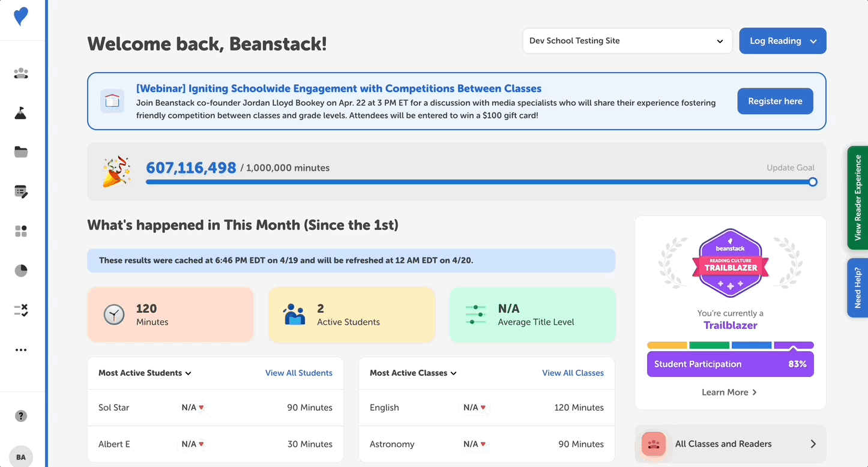Click the Register here button

tap(775, 101)
